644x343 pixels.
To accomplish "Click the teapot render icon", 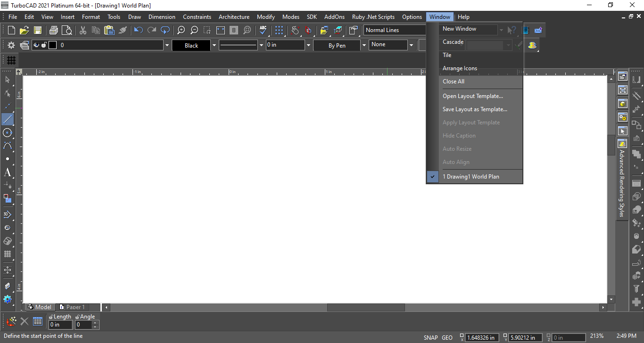I will (533, 45).
